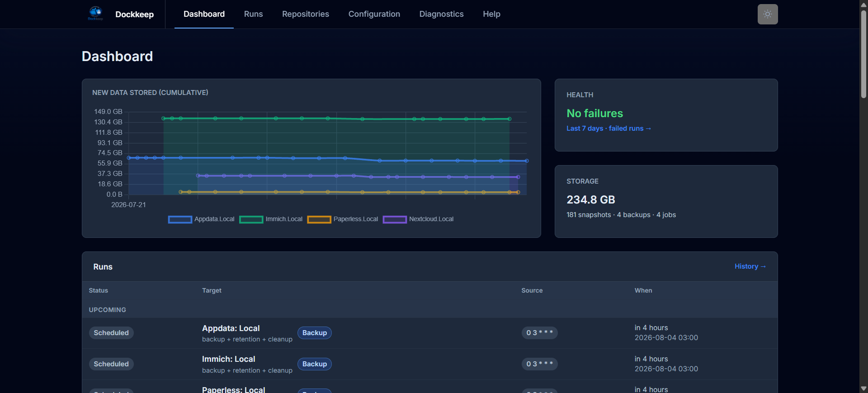Go to the Configuration tab
Viewport: 868px width, 393px height.
[374, 14]
